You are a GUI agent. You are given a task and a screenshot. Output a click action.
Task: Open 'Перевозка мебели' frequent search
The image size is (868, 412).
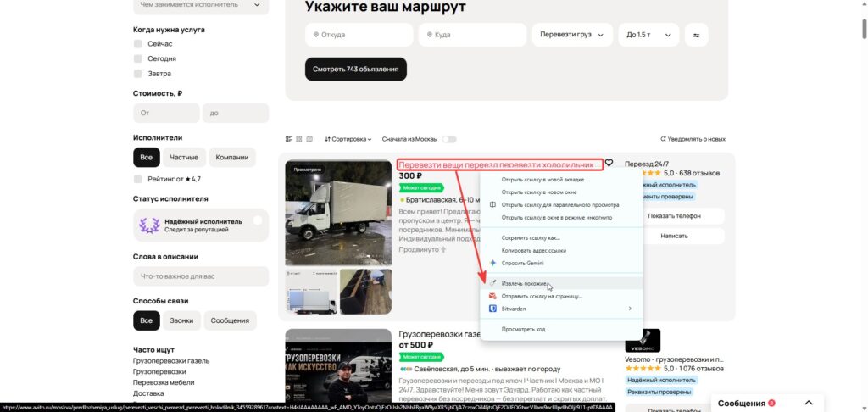click(x=164, y=382)
